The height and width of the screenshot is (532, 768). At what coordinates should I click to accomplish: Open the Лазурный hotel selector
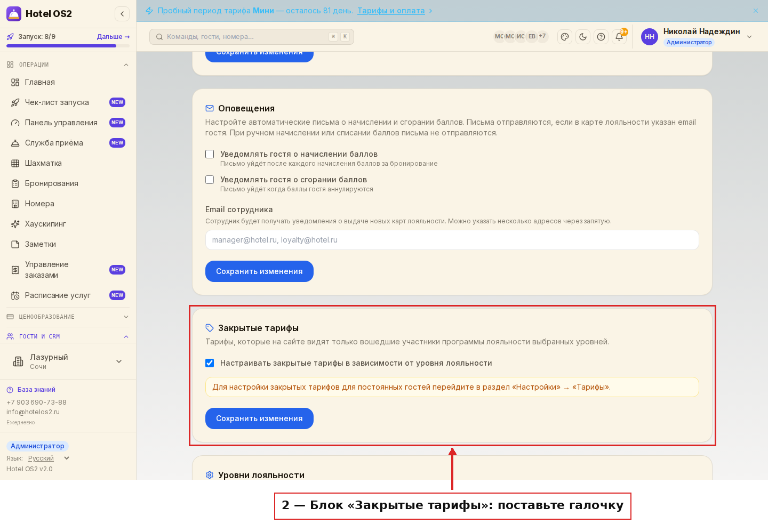(x=68, y=361)
